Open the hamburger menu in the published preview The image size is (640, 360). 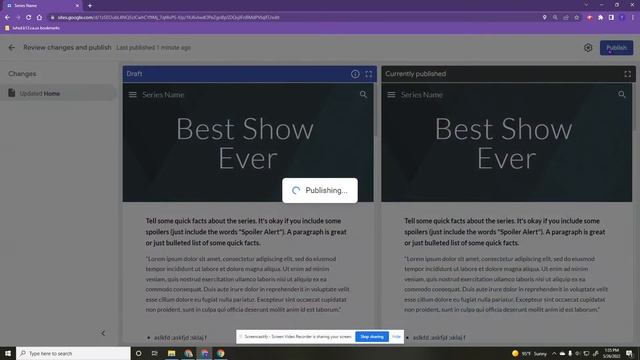(x=391, y=95)
